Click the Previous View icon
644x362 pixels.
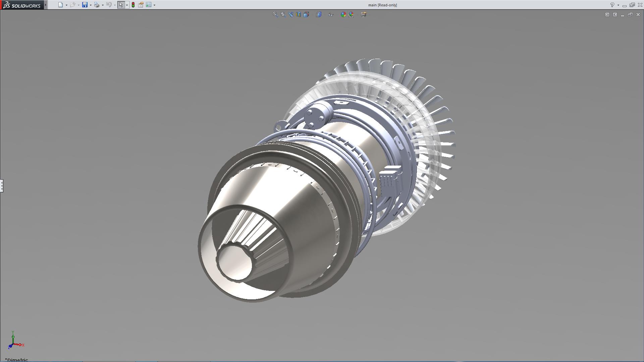pyautogui.click(x=291, y=14)
